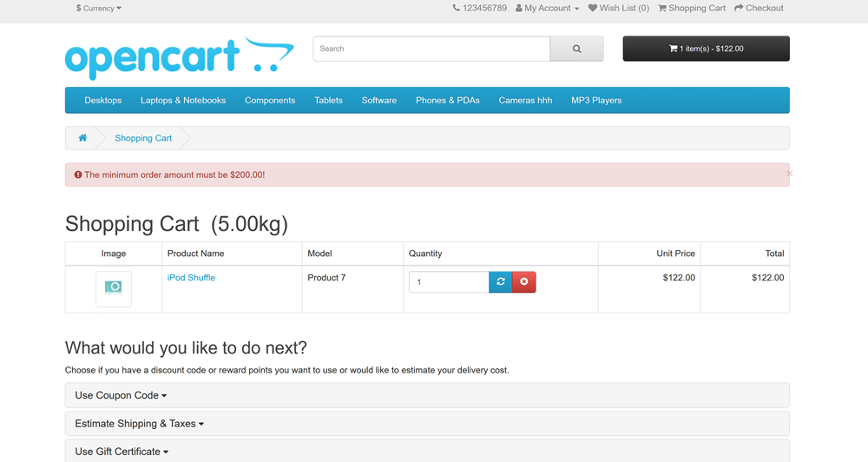868x462 pixels.
Task: Click the Shopping Cart breadcrumb link
Action: tap(143, 138)
